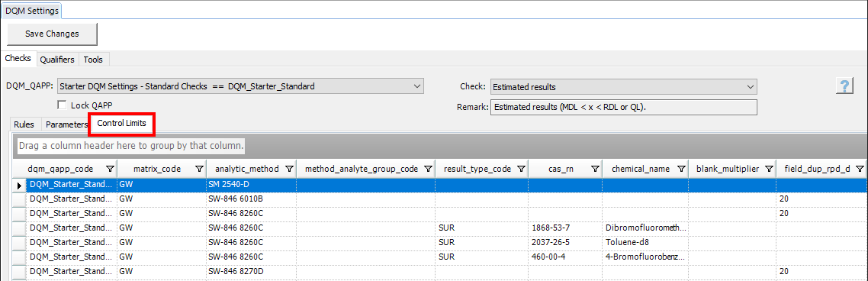Open the Rules sub-tab
The height and width of the screenshot is (281, 868).
click(24, 124)
